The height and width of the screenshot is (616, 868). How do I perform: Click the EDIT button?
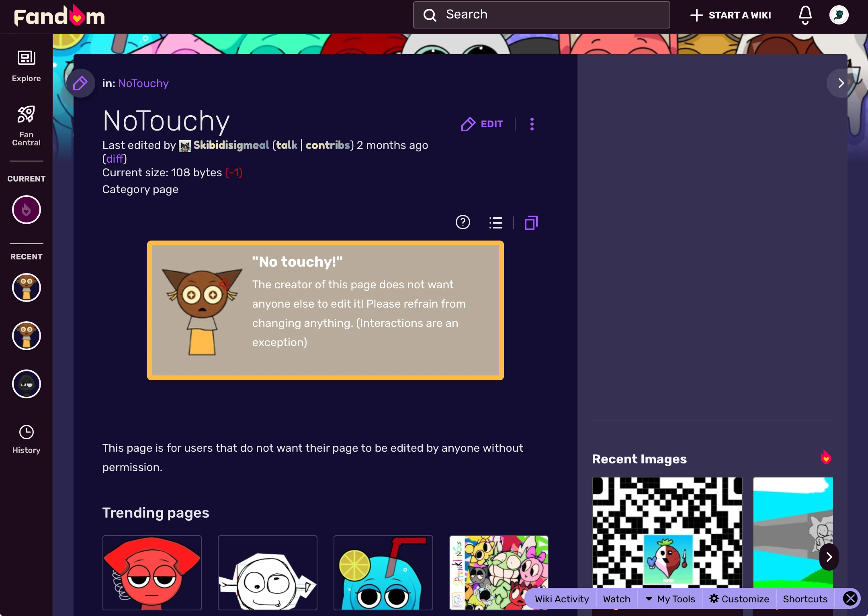coord(481,124)
